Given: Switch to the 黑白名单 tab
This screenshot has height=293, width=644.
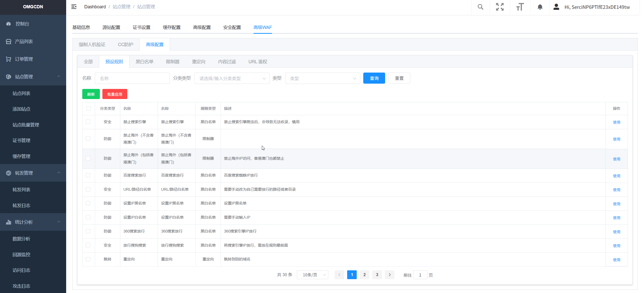Looking at the screenshot, I should [144, 62].
